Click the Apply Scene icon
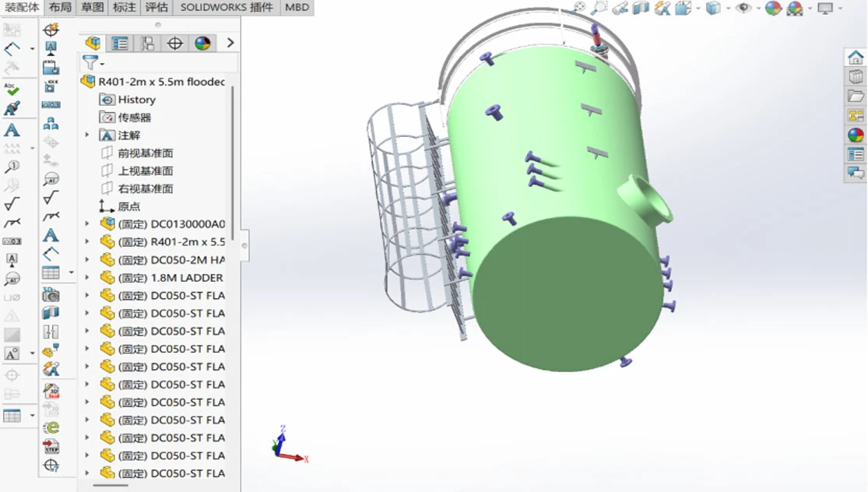 coord(795,8)
